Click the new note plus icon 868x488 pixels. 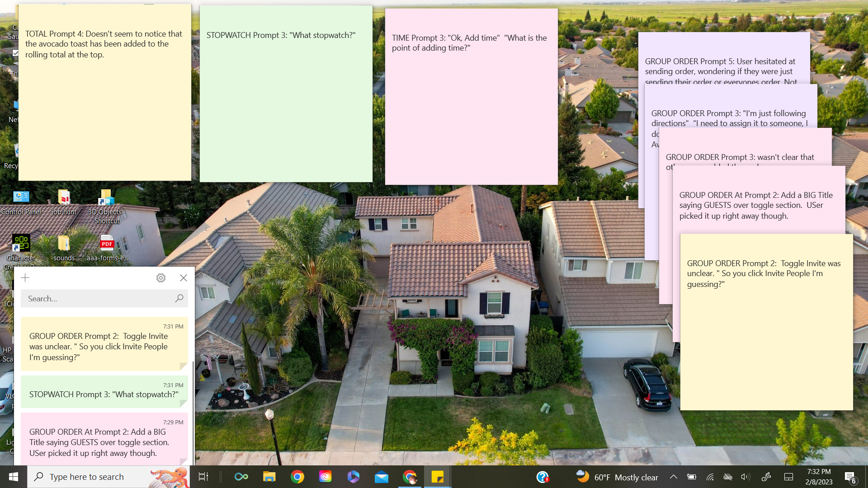(x=25, y=278)
